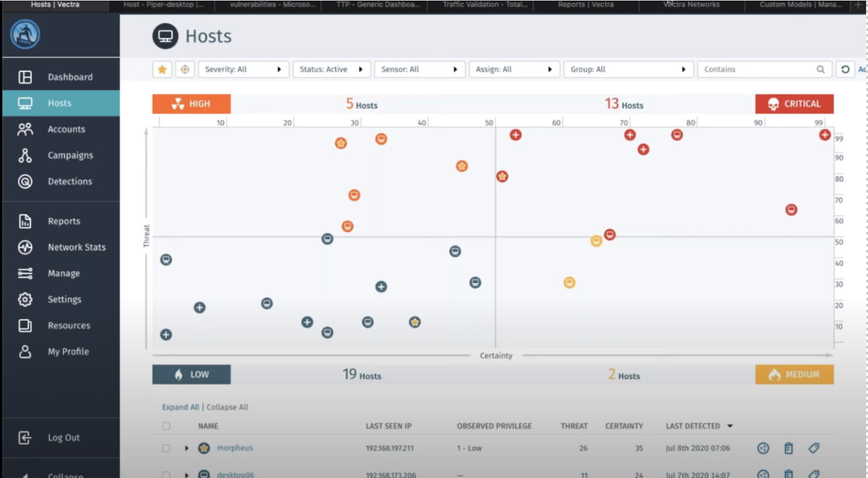Screen dimensions: 868x478
Task: Click the Vectra logo in the sidebar
Action: coord(25,35)
